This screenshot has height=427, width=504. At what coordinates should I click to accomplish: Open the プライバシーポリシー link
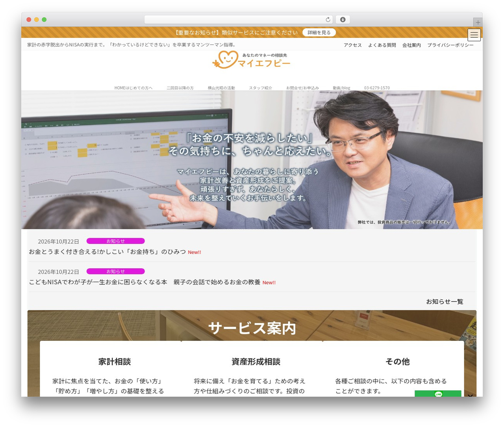click(450, 45)
